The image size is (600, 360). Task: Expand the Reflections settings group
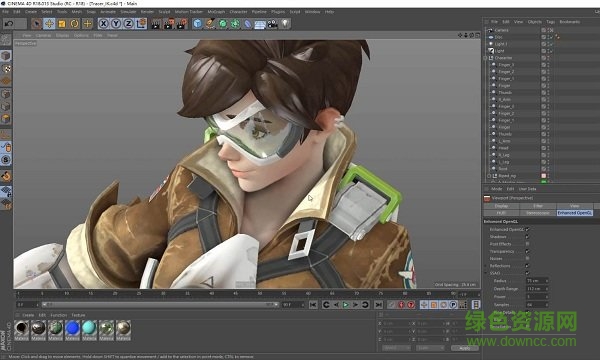[x=486, y=266]
